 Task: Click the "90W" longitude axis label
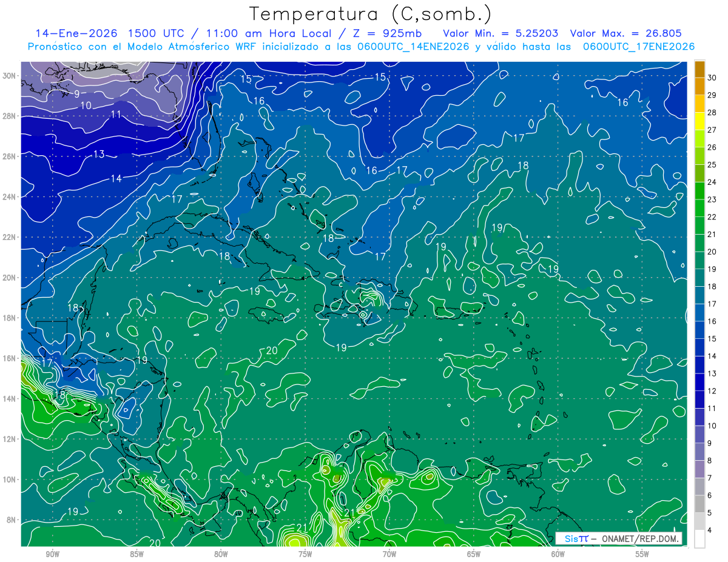click(x=52, y=554)
